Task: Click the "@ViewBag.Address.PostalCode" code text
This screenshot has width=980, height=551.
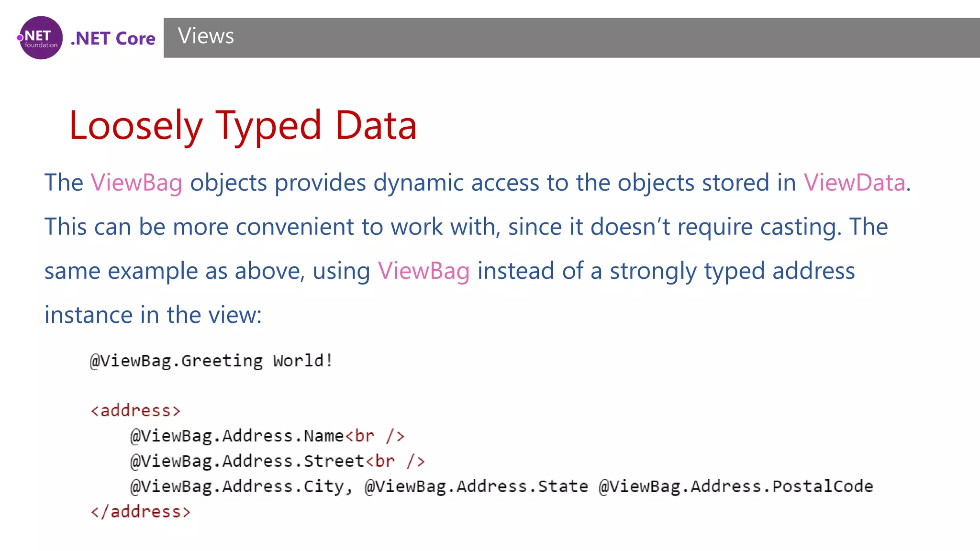Action: (736, 487)
